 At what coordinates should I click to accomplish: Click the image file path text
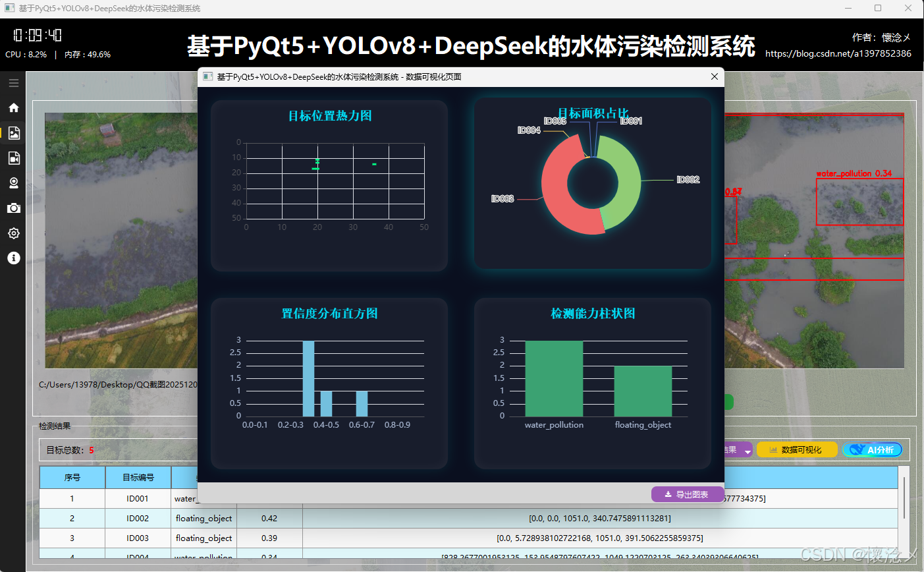pos(118,384)
